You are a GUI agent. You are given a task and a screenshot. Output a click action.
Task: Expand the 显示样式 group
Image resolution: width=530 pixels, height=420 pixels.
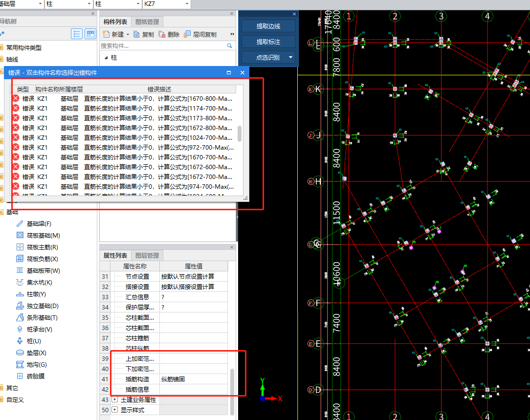pos(114,410)
